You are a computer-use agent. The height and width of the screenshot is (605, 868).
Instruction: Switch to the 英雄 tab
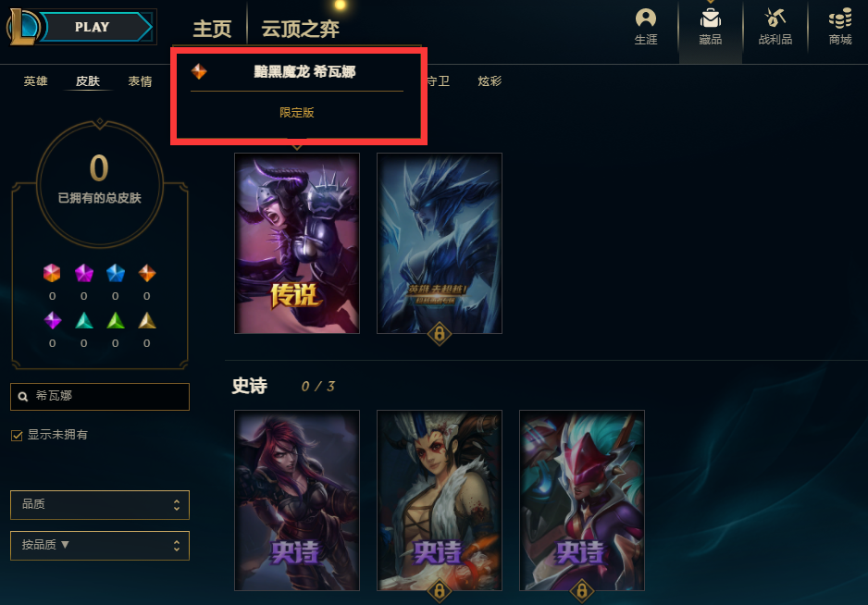35,81
